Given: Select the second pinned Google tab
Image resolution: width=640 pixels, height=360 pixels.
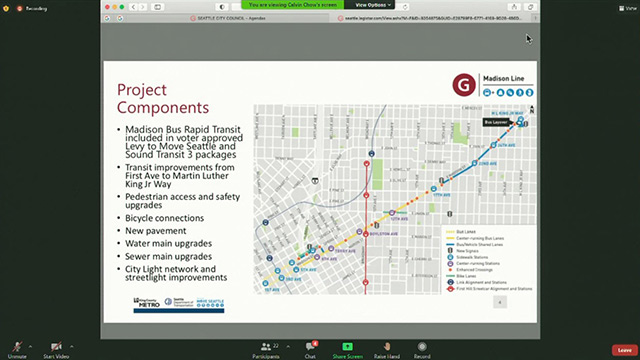Looking at the screenshot, I should 120,18.
